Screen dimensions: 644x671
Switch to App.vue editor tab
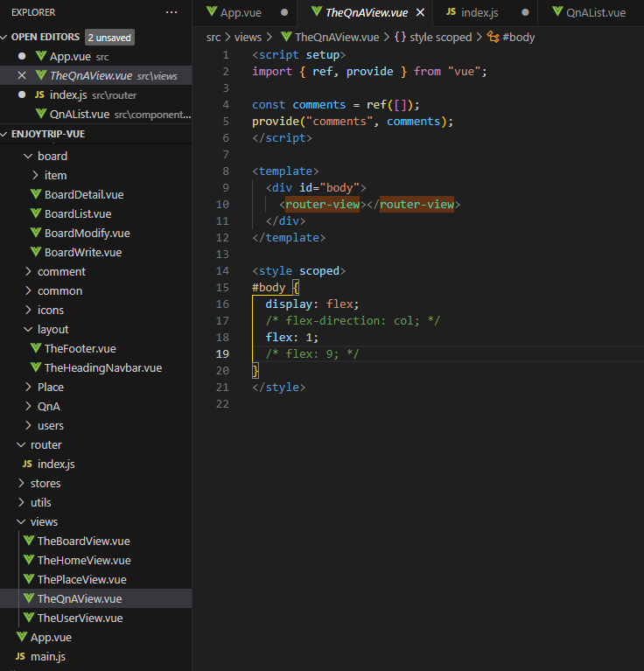pyautogui.click(x=241, y=12)
